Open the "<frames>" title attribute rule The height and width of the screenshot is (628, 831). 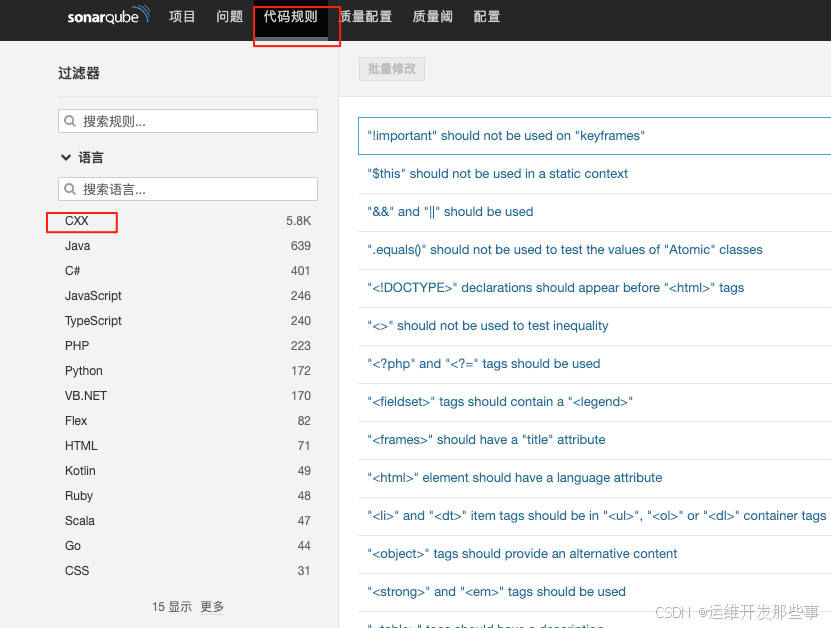point(486,439)
